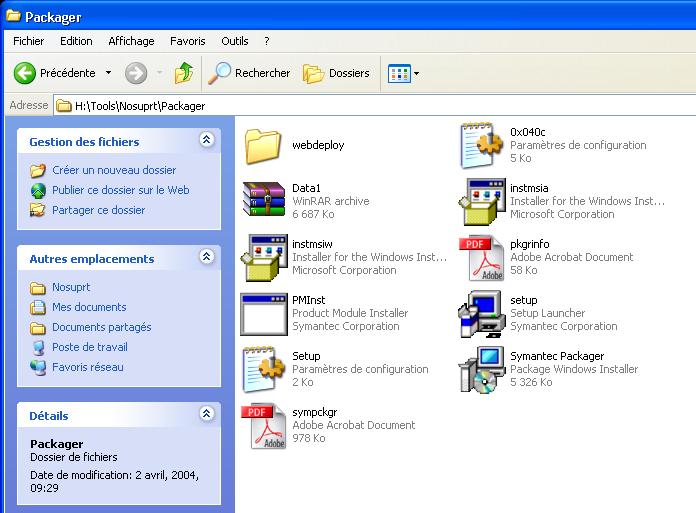The image size is (696, 513).
Task: Click the Partager ce dossier link
Action: point(99,210)
